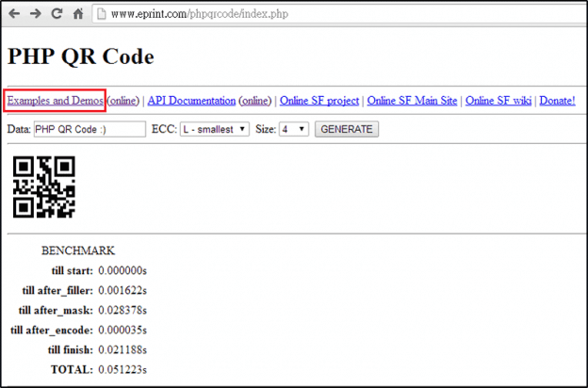The width and height of the screenshot is (588, 388).
Task: Click the Data text input field
Action: point(90,129)
